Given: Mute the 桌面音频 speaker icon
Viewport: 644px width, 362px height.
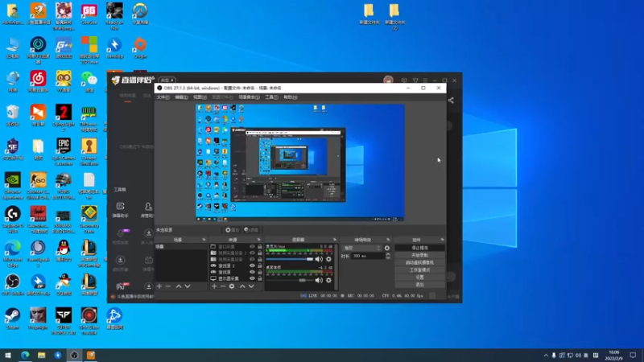Looking at the screenshot, I should pos(319,280).
